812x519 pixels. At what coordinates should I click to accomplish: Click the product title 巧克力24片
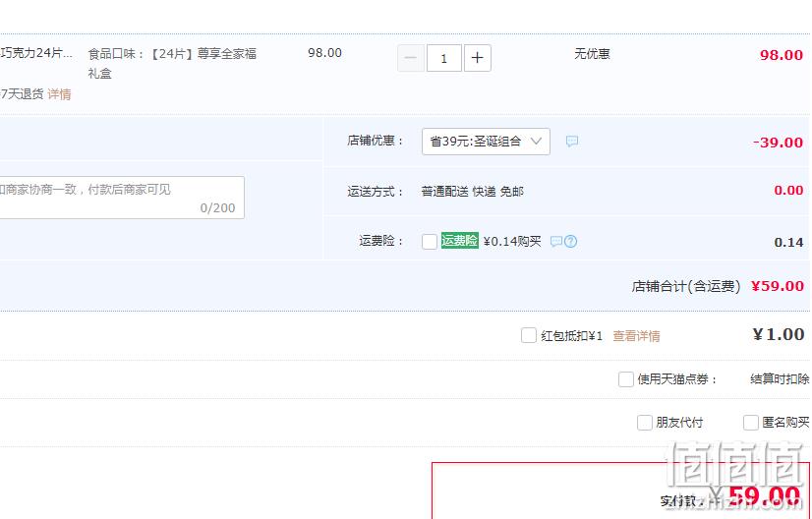tap(36, 53)
